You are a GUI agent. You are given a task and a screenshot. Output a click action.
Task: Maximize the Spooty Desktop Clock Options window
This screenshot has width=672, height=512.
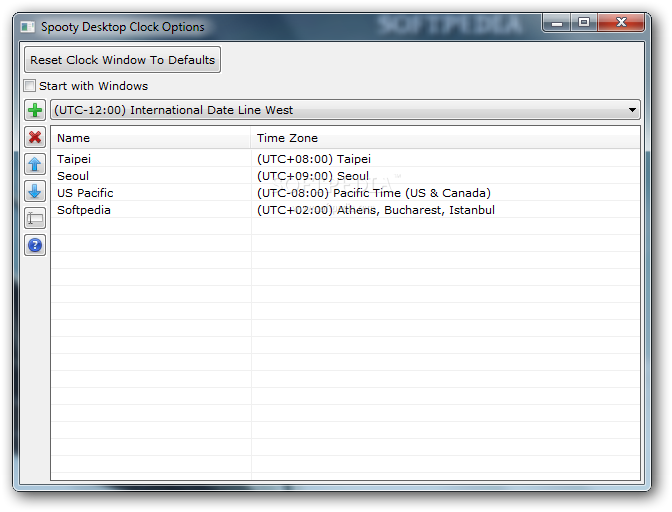click(584, 23)
